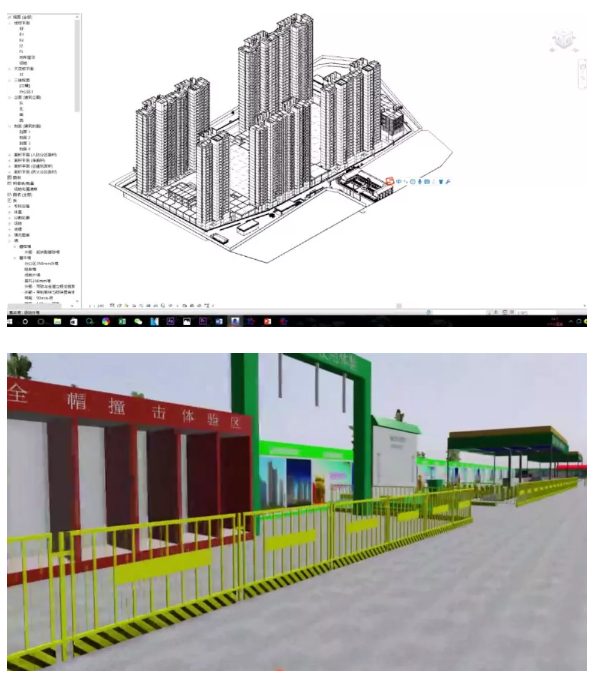Select the 剖面 1 section view
Image resolution: width=595 pixels, height=676 pixels.
point(25,132)
